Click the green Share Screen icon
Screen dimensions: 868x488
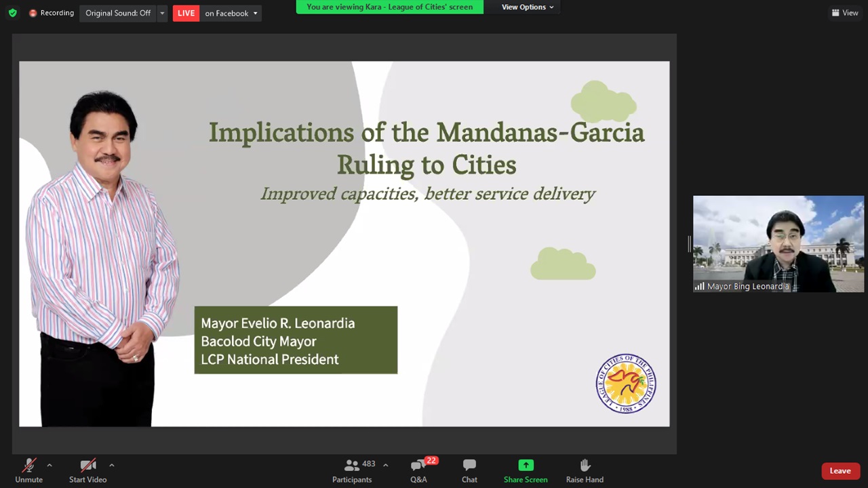[x=526, y=465]
